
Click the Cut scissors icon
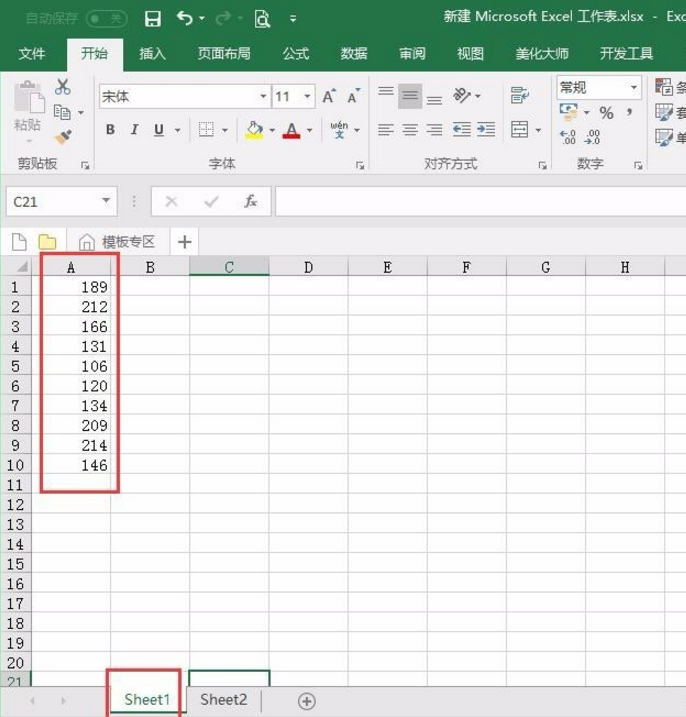click(63, 86)
